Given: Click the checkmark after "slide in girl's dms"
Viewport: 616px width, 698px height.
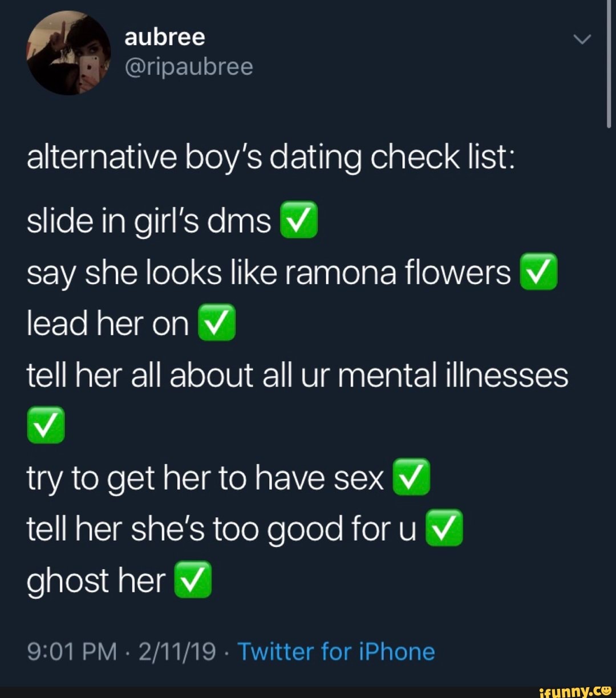Looking at the screenshot, I should coord(298,221).
